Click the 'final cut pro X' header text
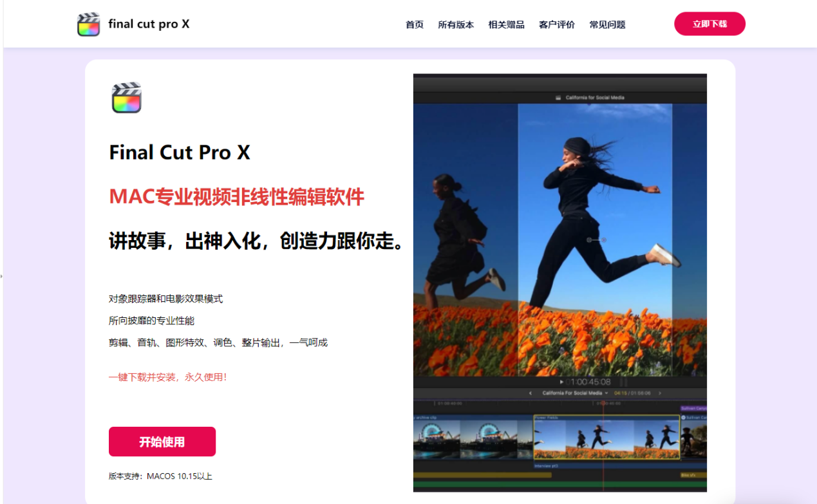 tap(149, 24)
